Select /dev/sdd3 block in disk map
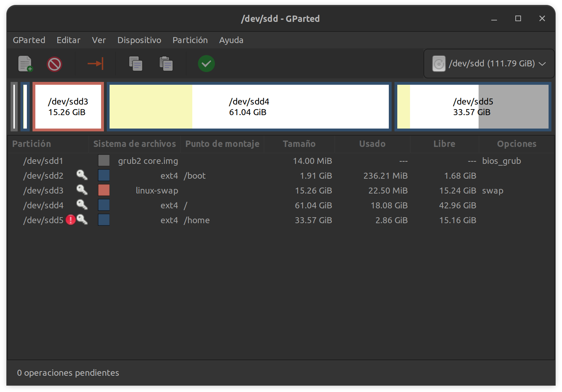Image resolution: width=562 pixels, height=392 pixels. pyautogui.click(x=68, y=107)
